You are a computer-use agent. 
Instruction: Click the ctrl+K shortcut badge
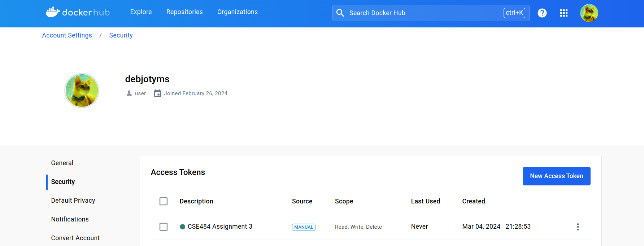click(514, 13)
